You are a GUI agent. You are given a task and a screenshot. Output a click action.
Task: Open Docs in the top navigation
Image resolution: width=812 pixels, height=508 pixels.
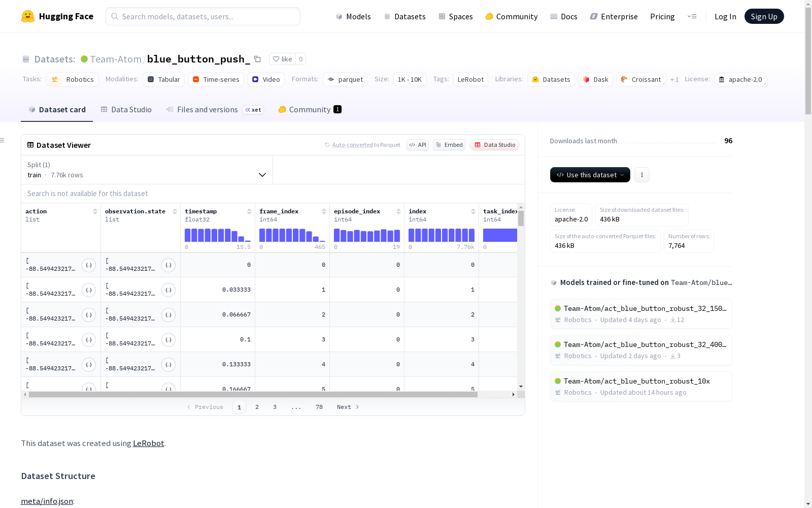pos(564,16)
